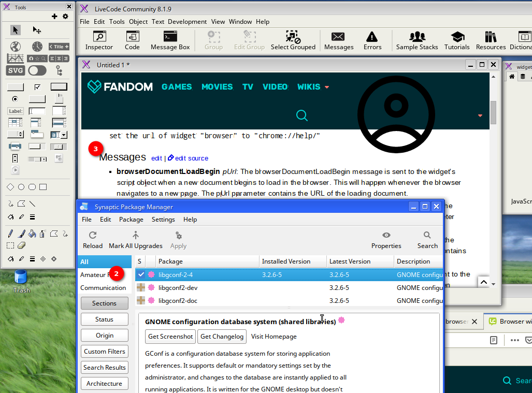
Task: Open the Synaptic Package menu
Action: pyautogui.click(x=131, y=220)
